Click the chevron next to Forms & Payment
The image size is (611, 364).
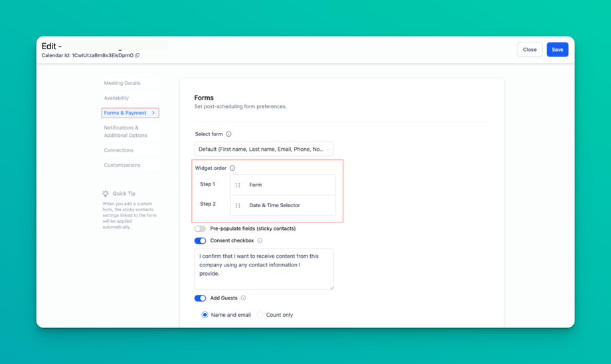[x=153, y=113]
